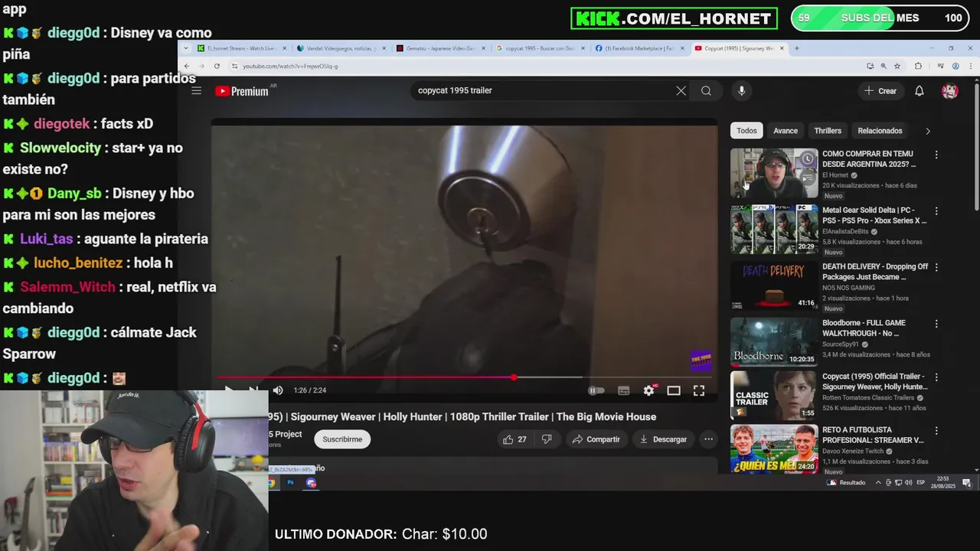Open options menu for Bloodborne video
This screenshot has height=551, width=980.
pos(936,324)
